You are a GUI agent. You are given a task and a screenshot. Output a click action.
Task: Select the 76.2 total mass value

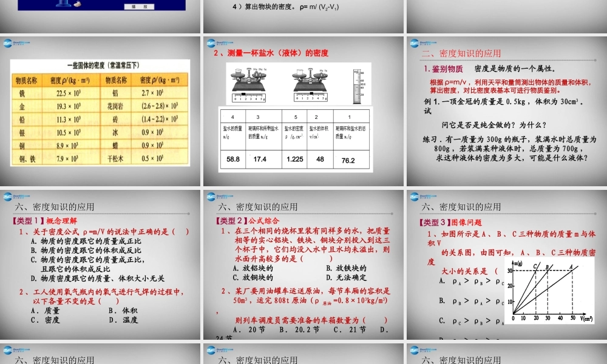[x=348, y=161]
